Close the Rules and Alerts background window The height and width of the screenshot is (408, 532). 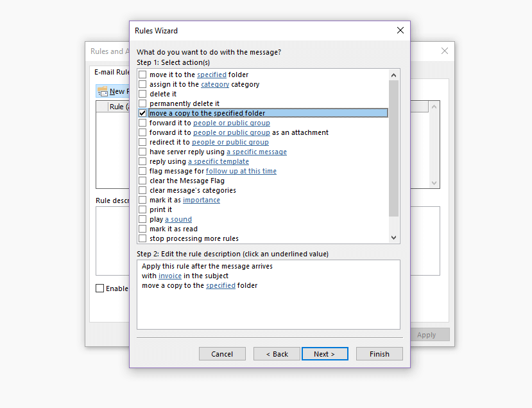(x=445, y=51)
